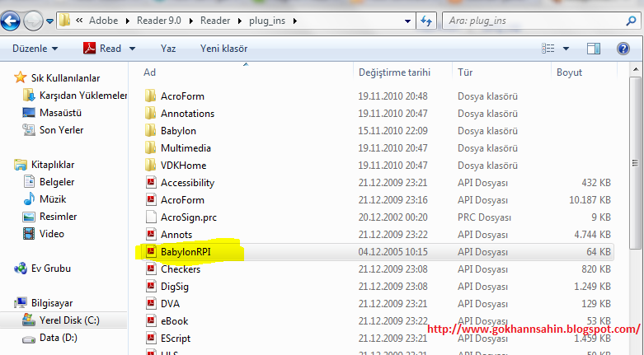Create a new folder with Yeni klasör
Screen dimensions: 644x355
(x=223, y=49)
